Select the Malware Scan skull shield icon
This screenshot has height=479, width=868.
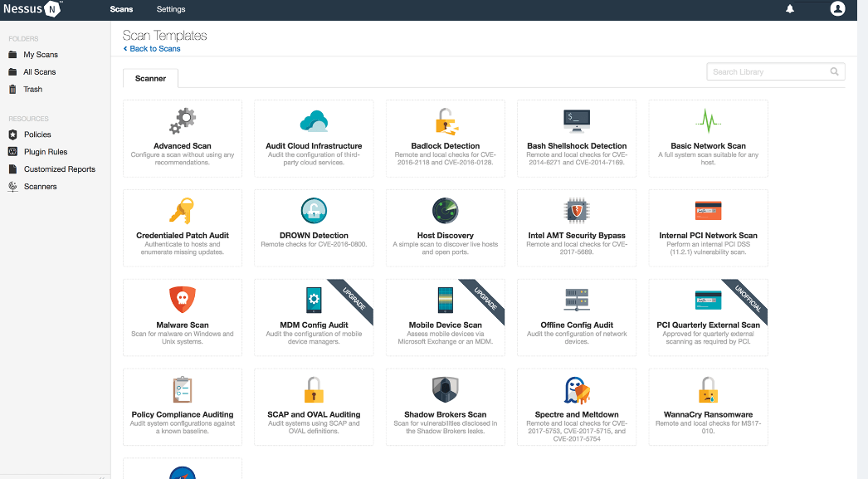(182, 300)
